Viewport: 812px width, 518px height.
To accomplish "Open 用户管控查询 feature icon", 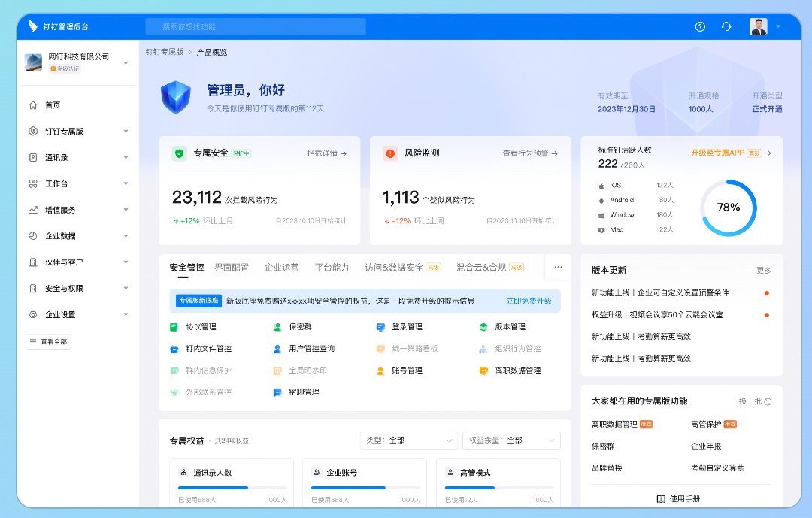I will click(277, 349).
